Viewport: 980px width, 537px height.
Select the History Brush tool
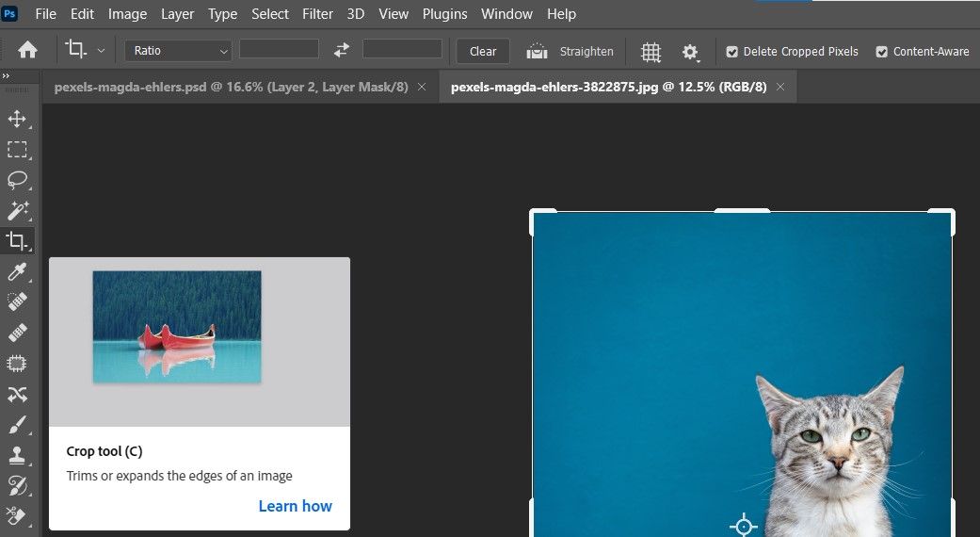tap(17, 486)
